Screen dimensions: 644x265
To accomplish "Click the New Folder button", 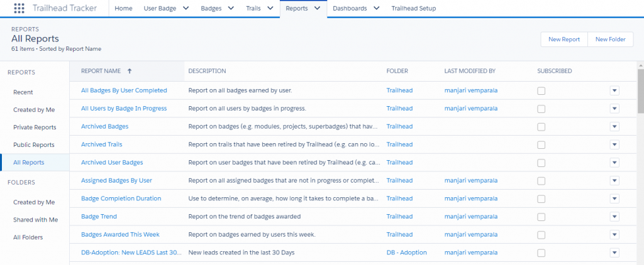I will (x=610, y=40).
